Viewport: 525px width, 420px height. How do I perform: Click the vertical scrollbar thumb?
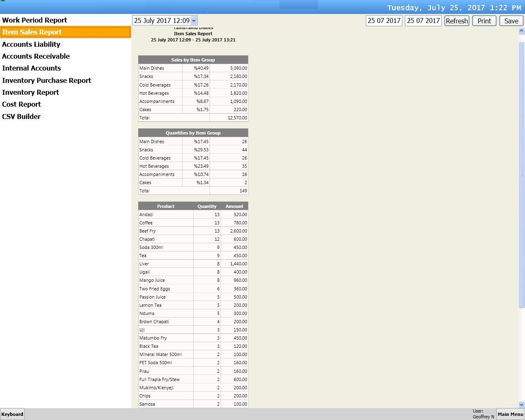coord(522,175)
